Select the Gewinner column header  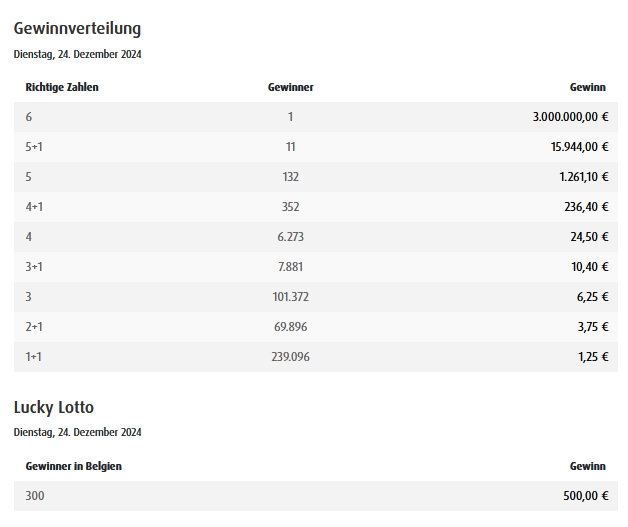click(x=290, y=87)
